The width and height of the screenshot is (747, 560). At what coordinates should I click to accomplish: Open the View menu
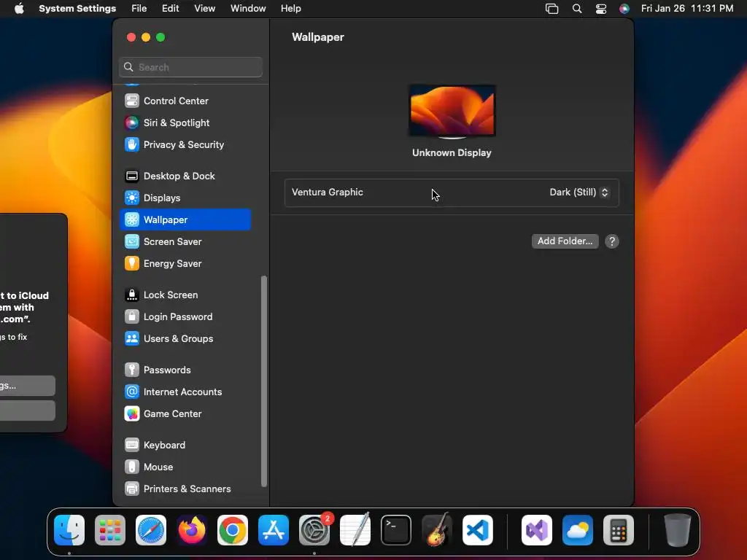[x=205, y=9]
